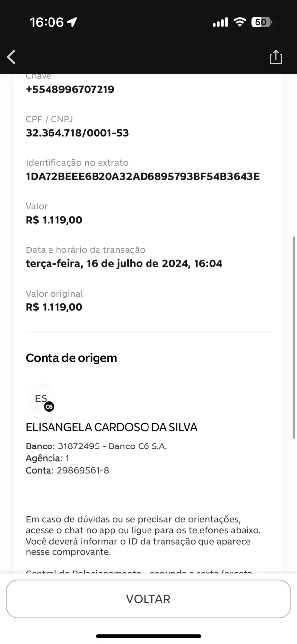The width and height of the screenshot is (297, 644).
Task: Tap the ES avatar icon
Action: 41,398
